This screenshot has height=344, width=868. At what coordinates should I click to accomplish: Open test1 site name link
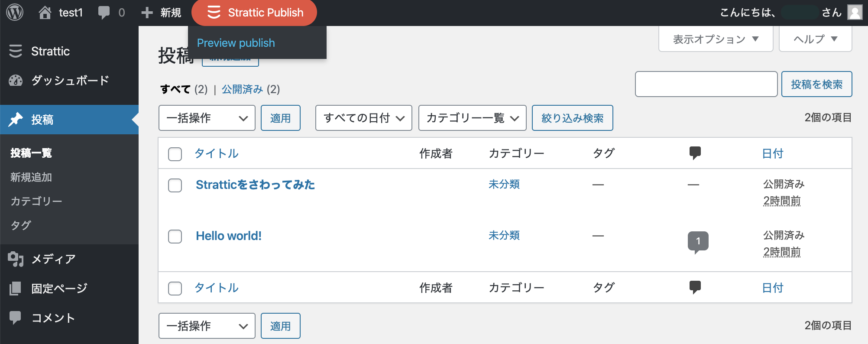pos(71,13)
